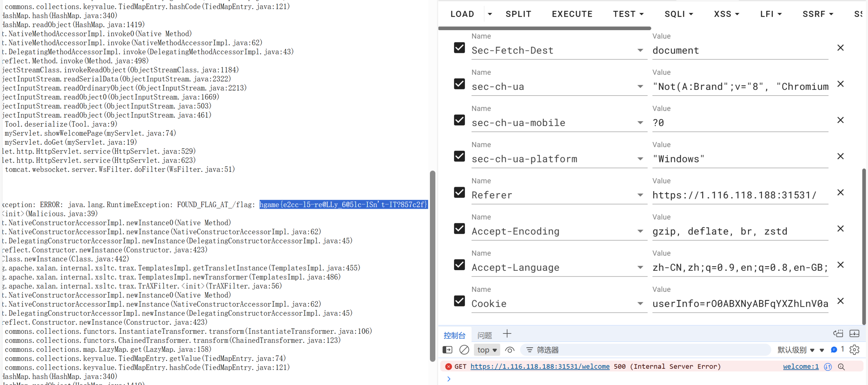Screen dimensions: 868x385
Task: Open the /welcome URL link in console
Action: point(540,366)
